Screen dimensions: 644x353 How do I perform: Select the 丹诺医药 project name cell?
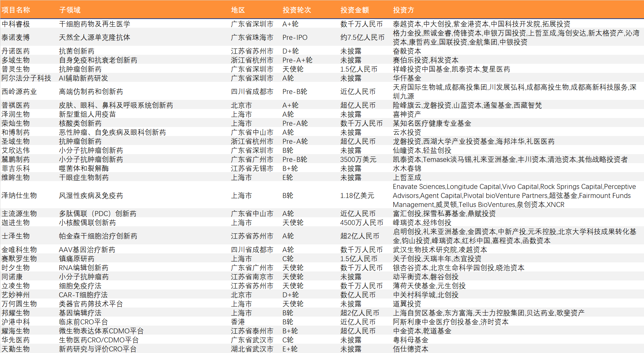16,51
